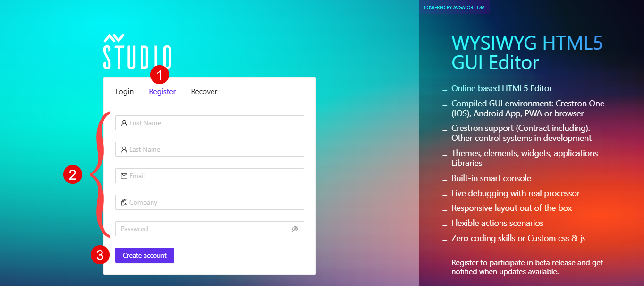
Task: Click the envelope icon in Email field
Action: [124, 176]
